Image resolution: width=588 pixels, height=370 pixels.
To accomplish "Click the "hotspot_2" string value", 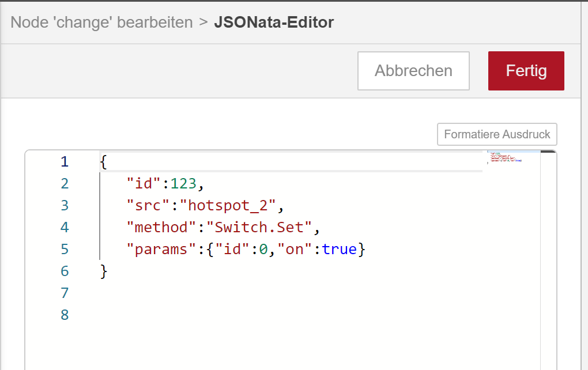I will pyautogui.click(x=228, y=205).
